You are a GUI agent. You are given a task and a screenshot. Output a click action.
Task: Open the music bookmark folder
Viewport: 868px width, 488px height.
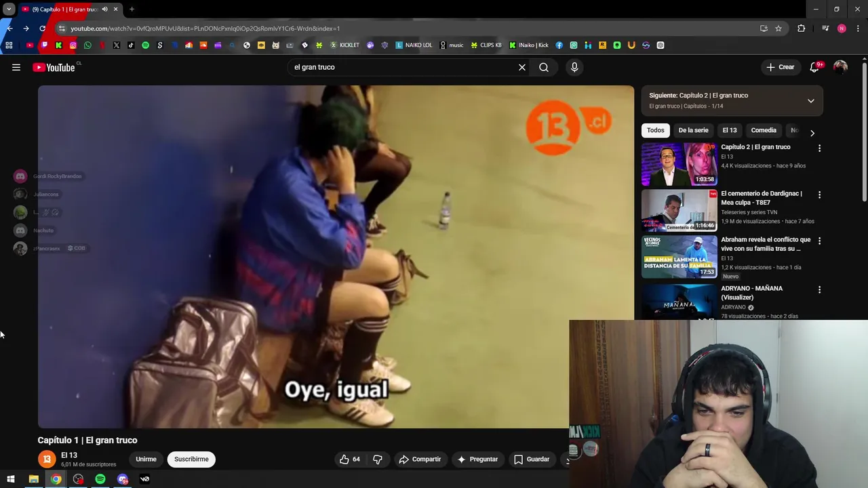(x=452, y=45)
